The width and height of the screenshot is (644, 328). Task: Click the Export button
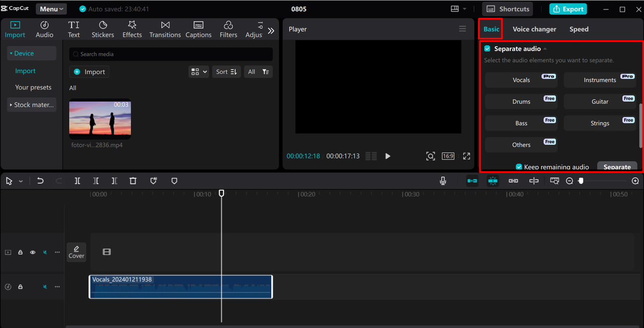(568, 9)
